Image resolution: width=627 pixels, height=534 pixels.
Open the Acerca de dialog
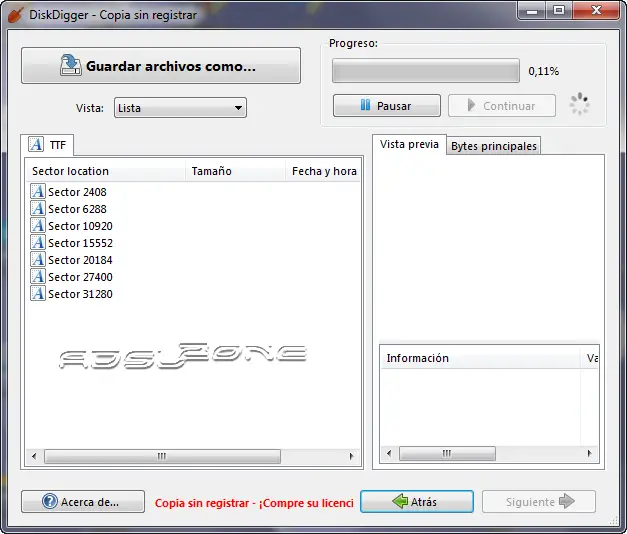[83, 502]
